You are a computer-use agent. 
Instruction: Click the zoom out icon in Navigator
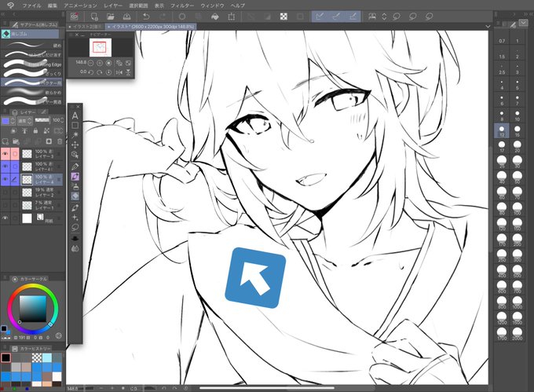tap(90, 63)
